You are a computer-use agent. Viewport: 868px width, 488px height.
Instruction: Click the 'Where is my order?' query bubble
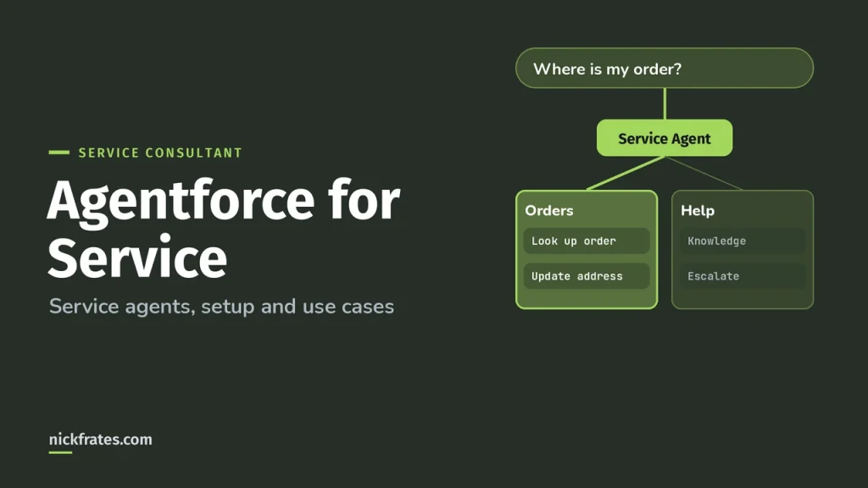[665, 68]
